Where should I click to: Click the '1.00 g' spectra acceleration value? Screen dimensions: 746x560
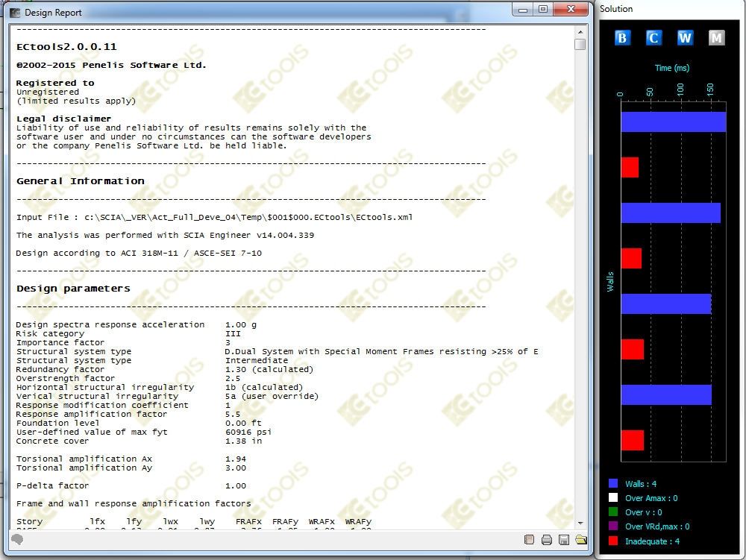pos(241,324)
